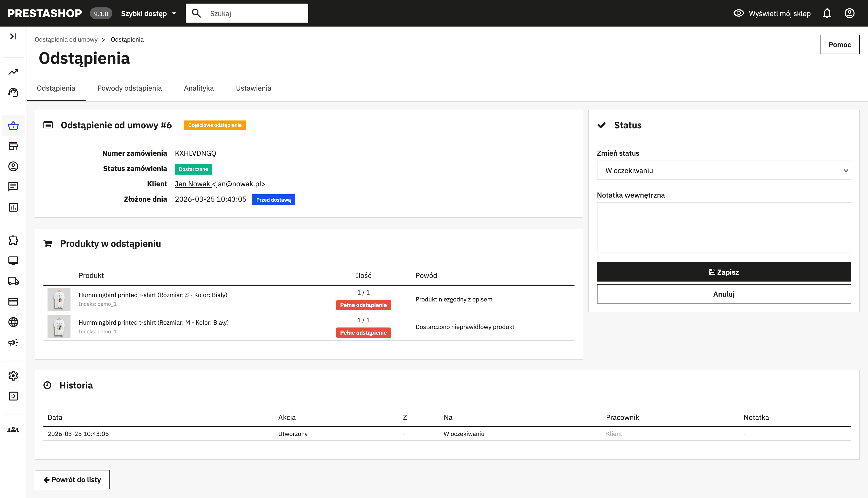Expand the sidebar navigation menu
This screenshot has width=868, height=498.
pos(13,36)
